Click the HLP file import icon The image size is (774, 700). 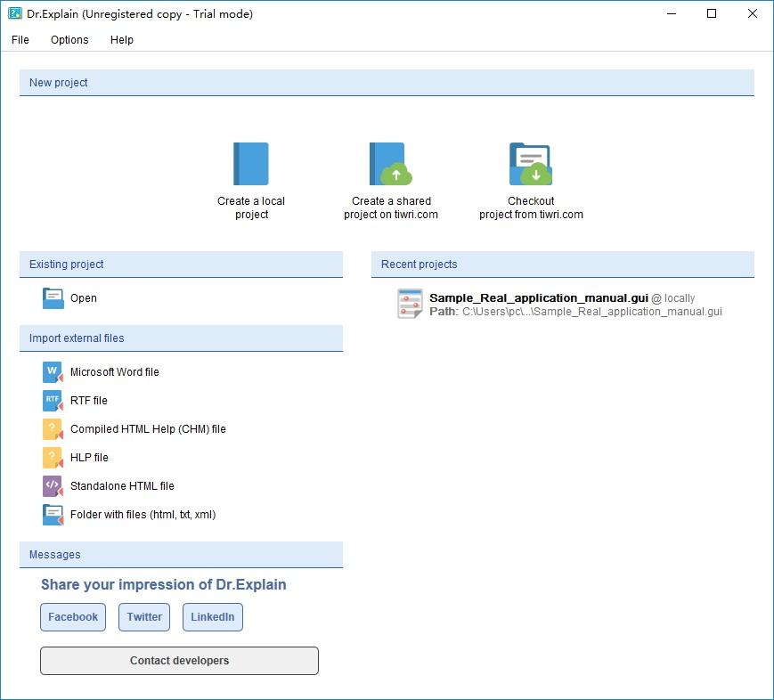[53, 458]
